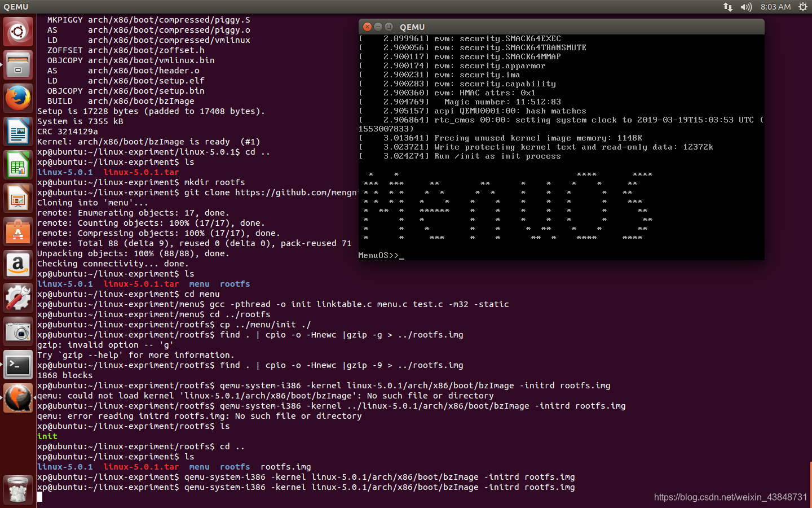Image resolution: width=812 pixels, height=508 pixels.
Task: Open the Screenshot camera tool in the dock
Action: 18,331
